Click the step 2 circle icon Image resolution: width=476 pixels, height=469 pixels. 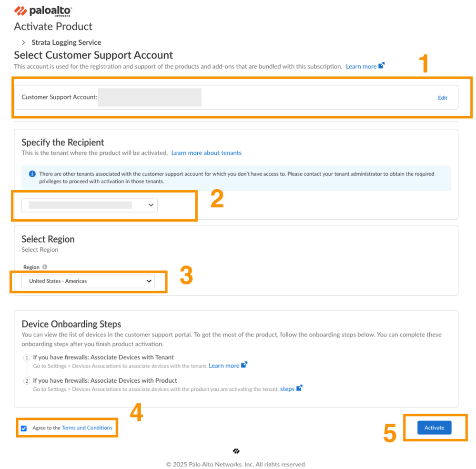[x=27, y=381]
